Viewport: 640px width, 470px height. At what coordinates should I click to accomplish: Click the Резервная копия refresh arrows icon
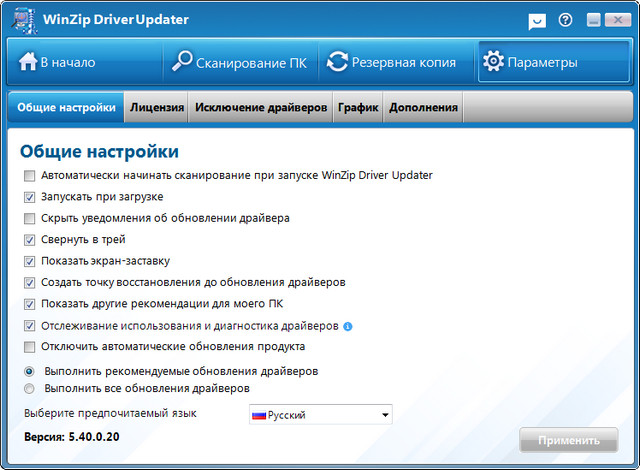pyautogui.click(x=337, y=62)
